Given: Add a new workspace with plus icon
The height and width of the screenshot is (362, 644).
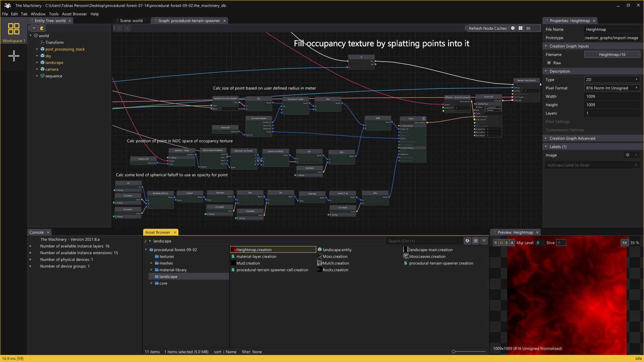Looking at the screenshot, I should (x=14, y=56).
